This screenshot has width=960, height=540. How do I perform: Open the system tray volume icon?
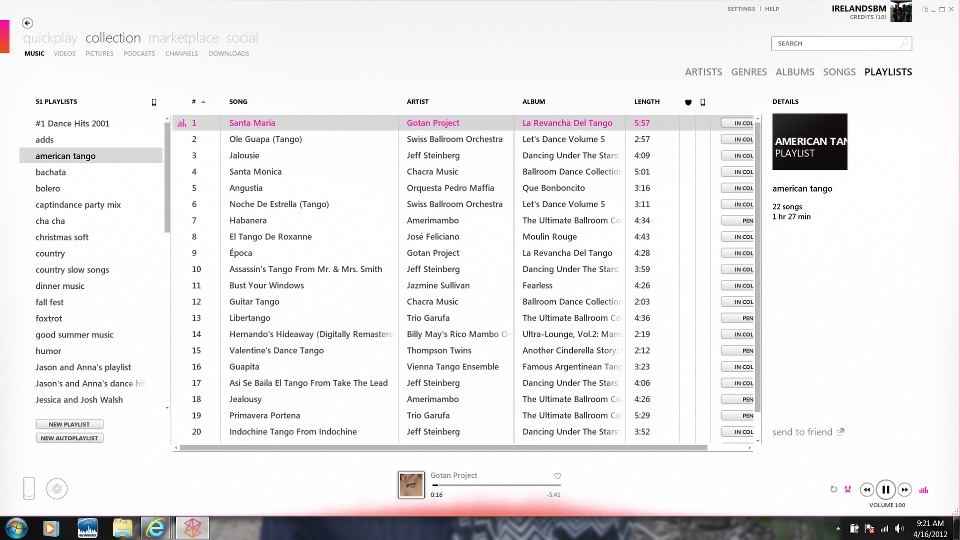pyautogui.click(x=899, y=528)
